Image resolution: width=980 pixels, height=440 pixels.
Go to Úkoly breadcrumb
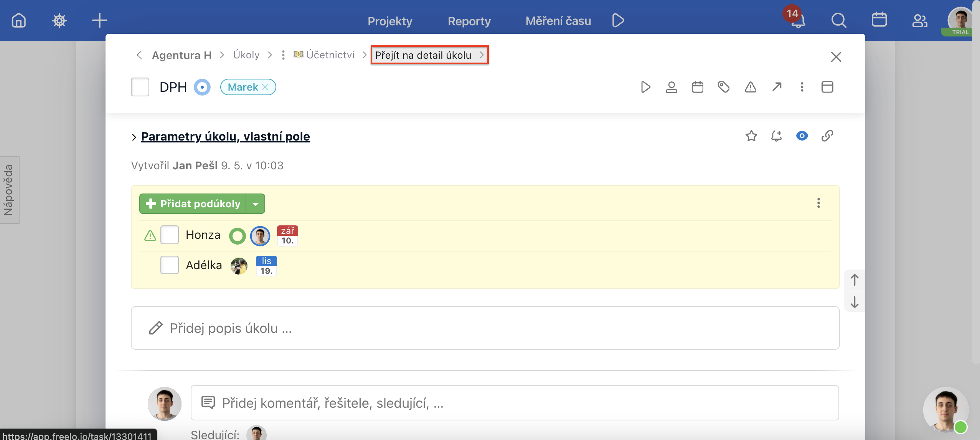point(246,55)
